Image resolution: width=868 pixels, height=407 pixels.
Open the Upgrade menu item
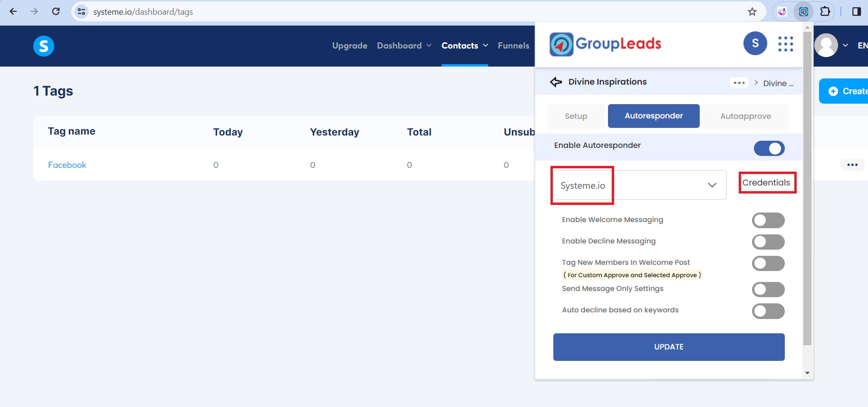coord(350,46)
